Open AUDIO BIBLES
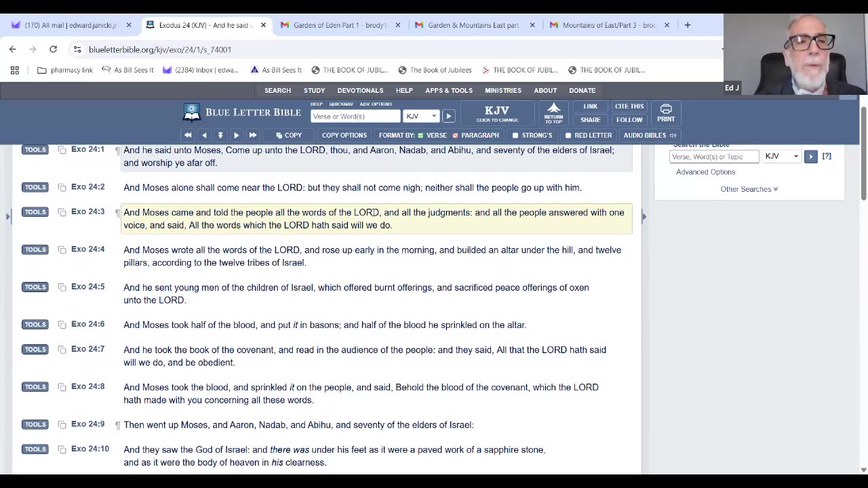 point(650,135)
